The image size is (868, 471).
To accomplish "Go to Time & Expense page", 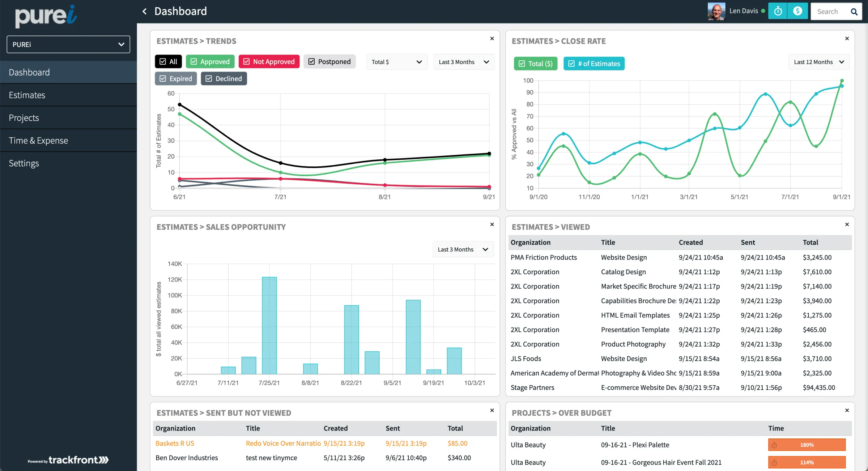I will (38, 140).
